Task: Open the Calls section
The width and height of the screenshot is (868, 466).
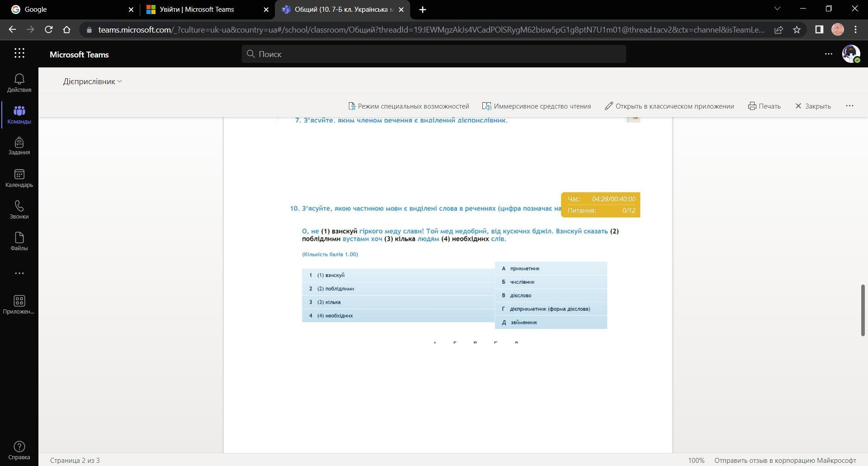Action: point(19,209)
